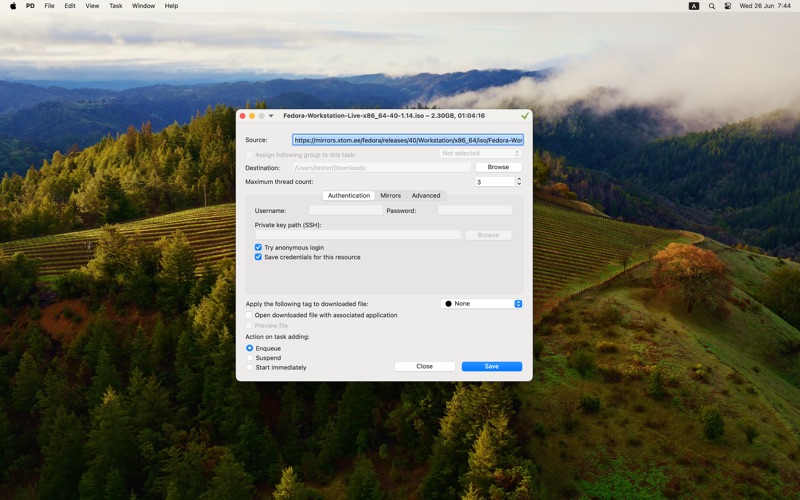Screen dimensions: 800x500
Task: Click the Destination path field
Action: point(382,167)
